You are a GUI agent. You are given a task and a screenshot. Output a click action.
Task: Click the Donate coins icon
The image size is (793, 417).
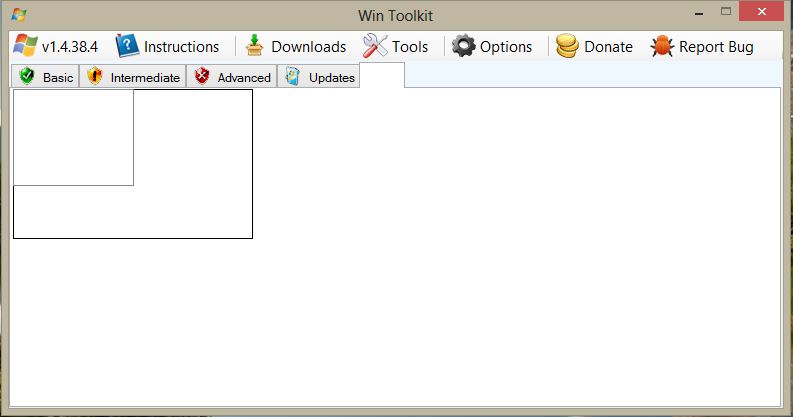[567, 46]
